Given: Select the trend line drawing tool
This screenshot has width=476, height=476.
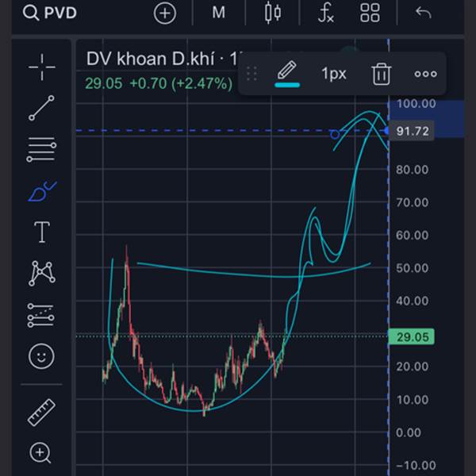Looking at the screenshot, I should point(41,108).
